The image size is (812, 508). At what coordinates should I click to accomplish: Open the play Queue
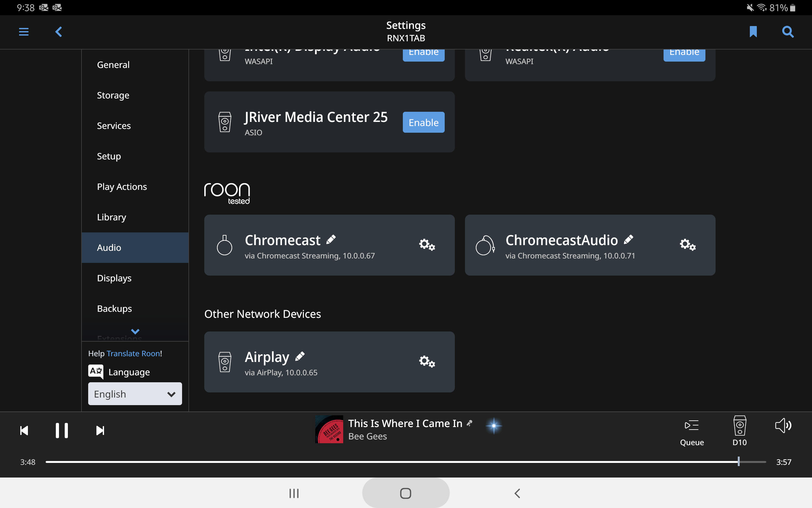point(691,433)
